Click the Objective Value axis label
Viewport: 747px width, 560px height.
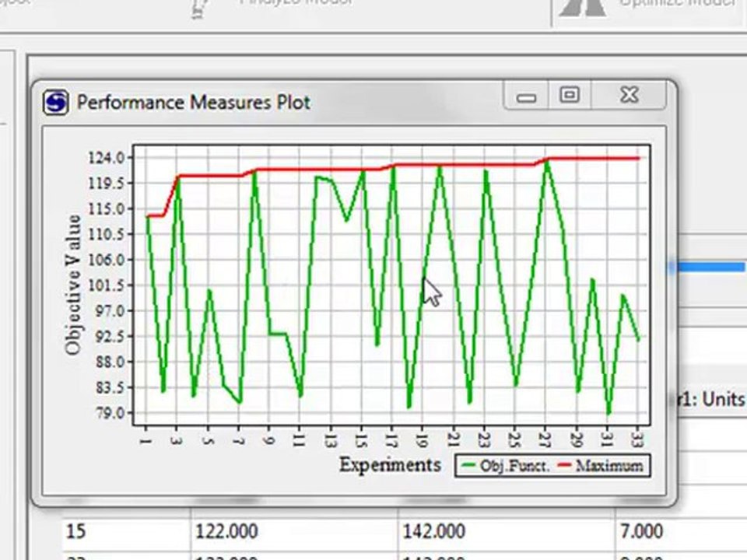(x=72, y=285)
